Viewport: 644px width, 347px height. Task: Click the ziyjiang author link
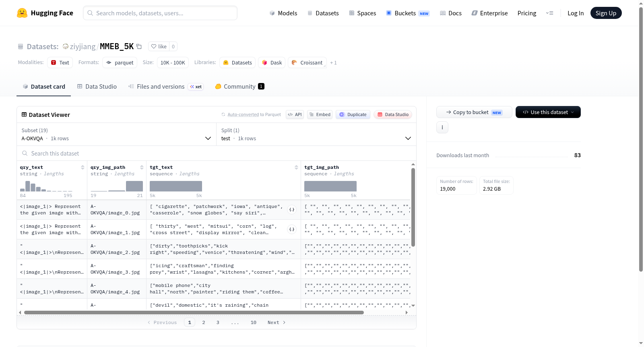[83, 46]
